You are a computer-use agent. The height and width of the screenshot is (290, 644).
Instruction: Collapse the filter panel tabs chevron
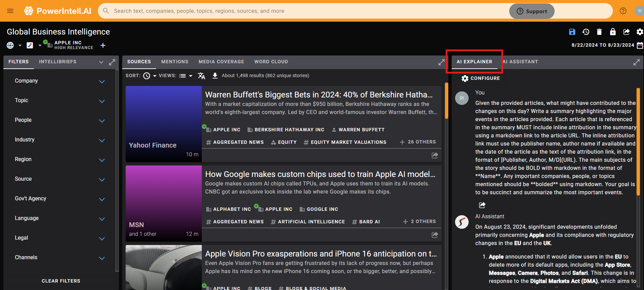pos(101,62)
